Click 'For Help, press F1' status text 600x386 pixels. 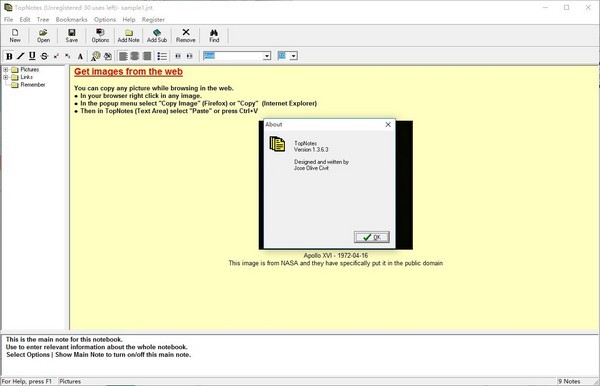[x=26, y=381]
